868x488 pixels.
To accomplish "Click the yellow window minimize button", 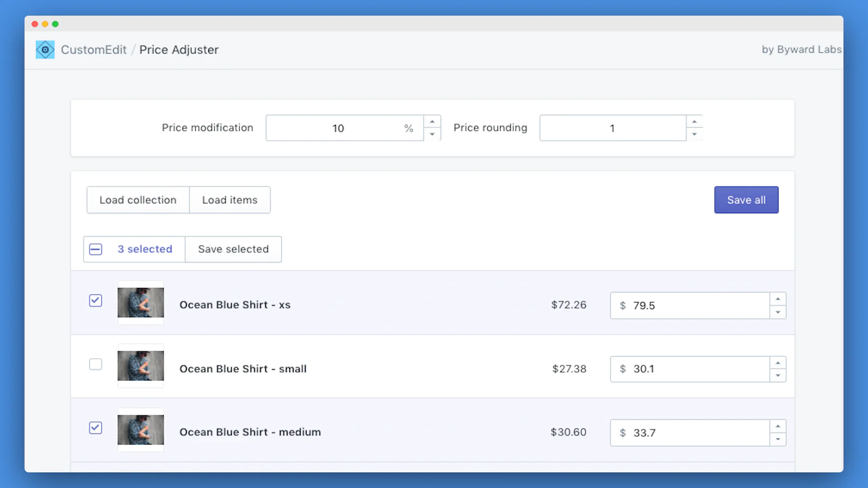I will pos(45,24).
